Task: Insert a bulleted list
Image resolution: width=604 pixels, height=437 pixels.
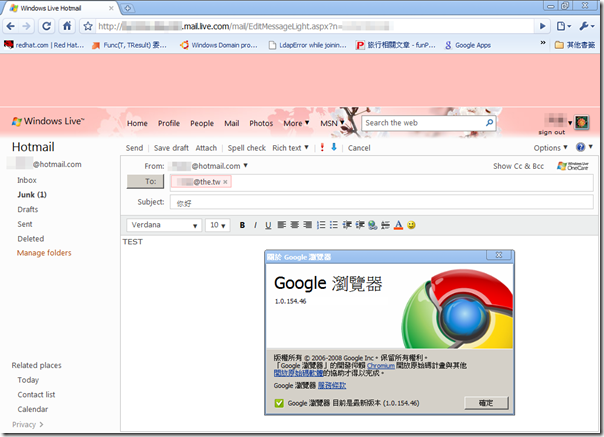Action: (x=334, y=225)
